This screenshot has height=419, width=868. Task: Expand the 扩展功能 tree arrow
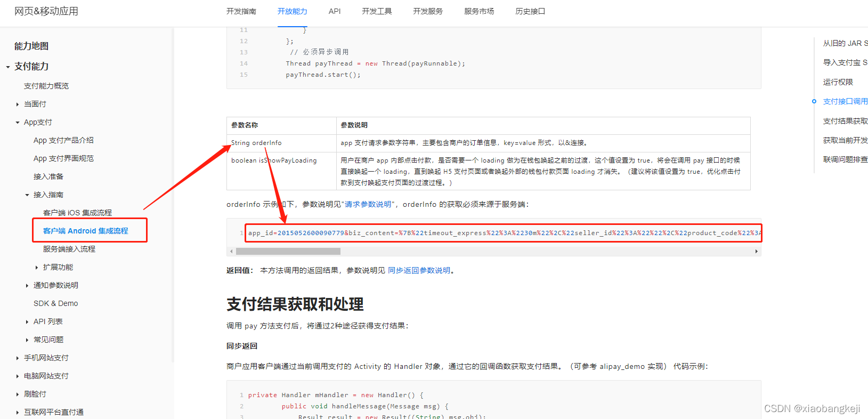click(37, 268)
